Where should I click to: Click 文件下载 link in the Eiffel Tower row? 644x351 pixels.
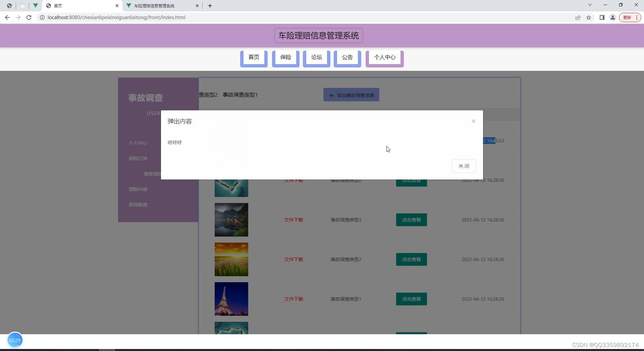pyautogui.click(x=293, y=299)
